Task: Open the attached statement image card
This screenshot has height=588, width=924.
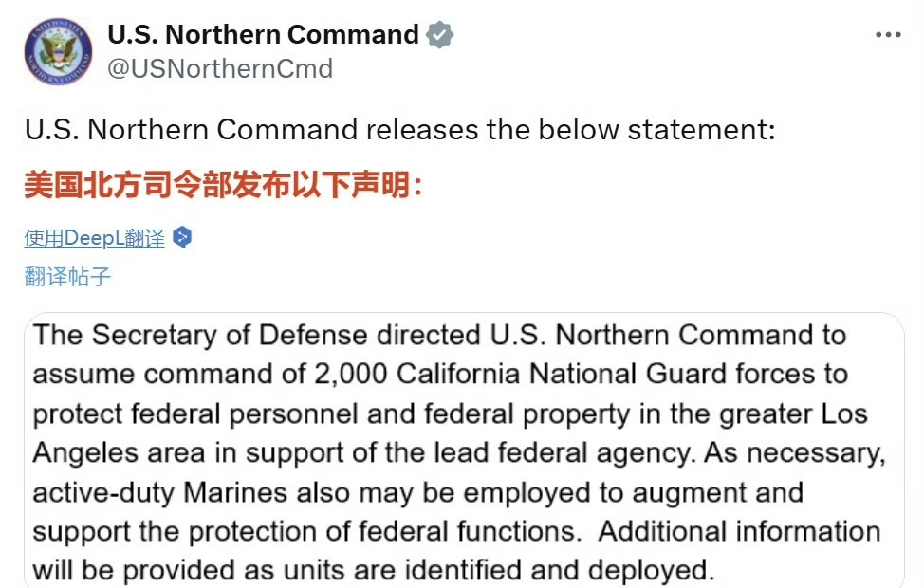Action: [x=464, y=450]
